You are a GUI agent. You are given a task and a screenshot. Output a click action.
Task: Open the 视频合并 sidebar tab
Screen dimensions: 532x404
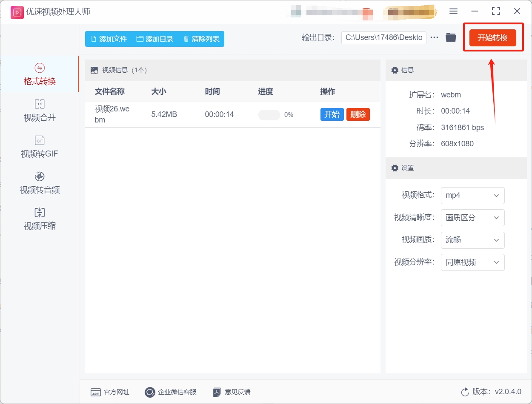click(40, 111)
